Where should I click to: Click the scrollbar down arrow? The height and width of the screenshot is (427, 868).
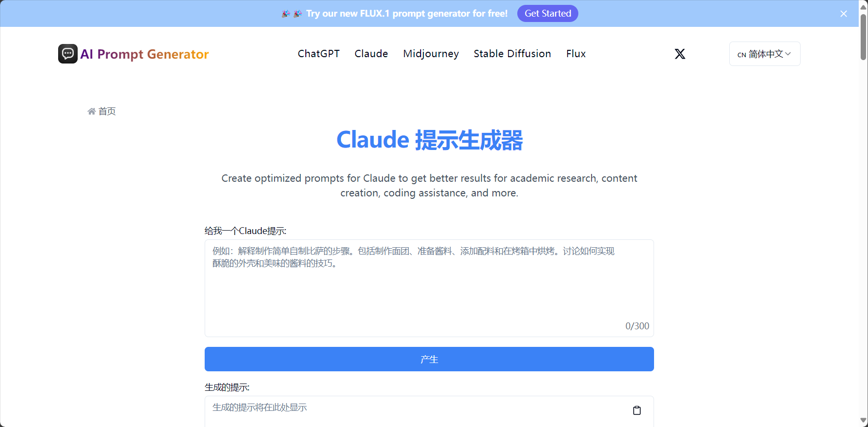coord(863,421)
